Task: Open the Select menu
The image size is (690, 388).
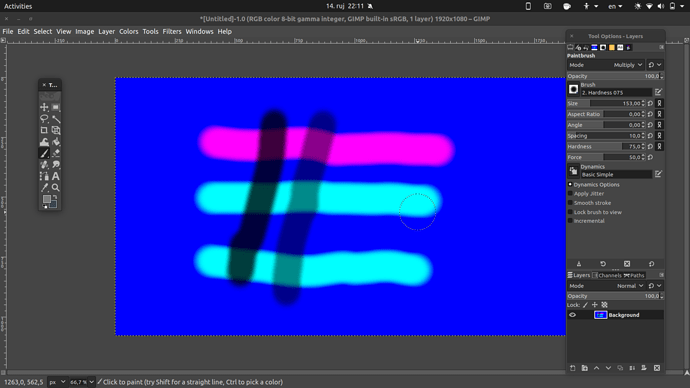Action: click(x=43, y=31)
